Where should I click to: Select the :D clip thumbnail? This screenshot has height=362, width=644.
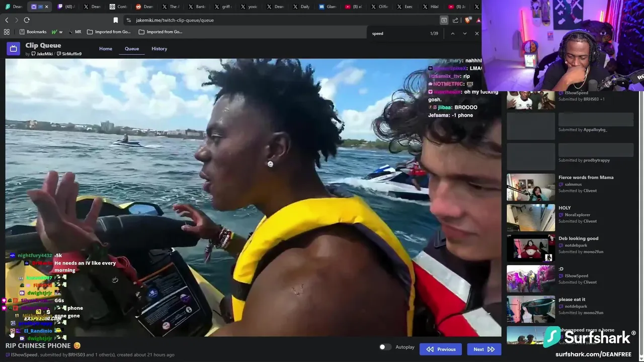[531, 279]
